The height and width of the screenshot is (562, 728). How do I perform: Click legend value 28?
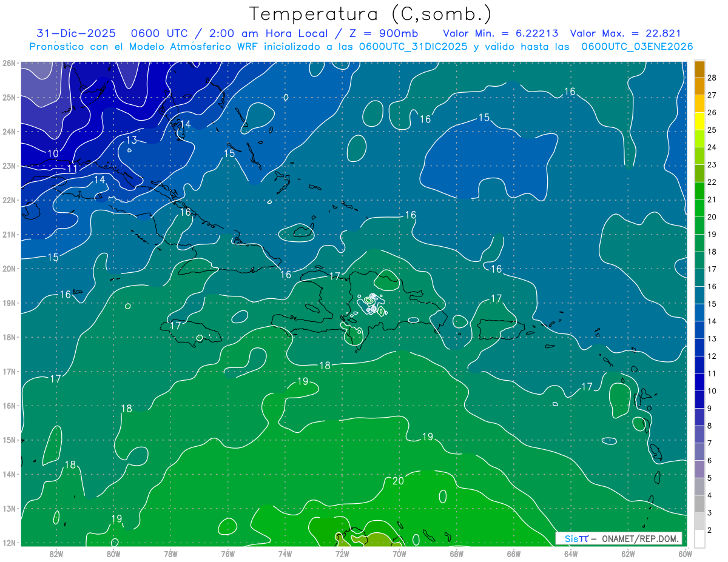712,78
